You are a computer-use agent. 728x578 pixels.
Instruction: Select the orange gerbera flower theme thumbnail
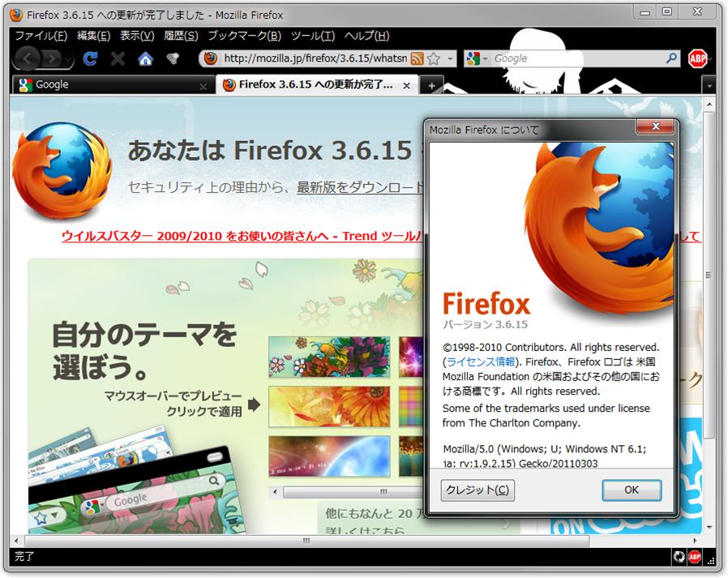[329, 406]
